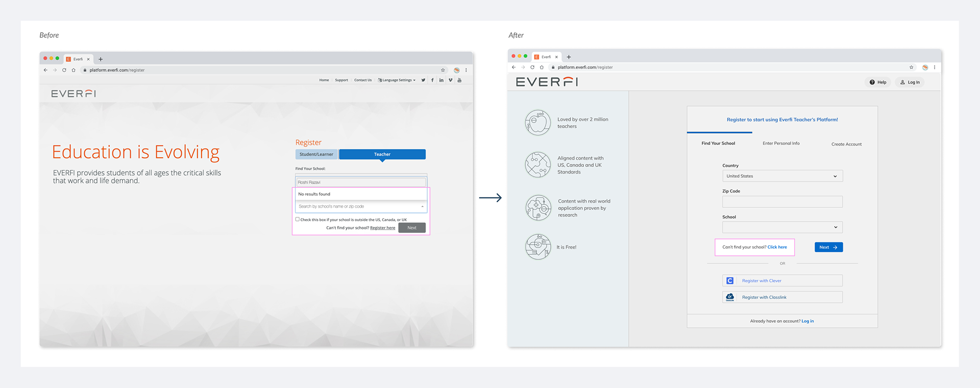
Task: Click the globe icon beside Aligned content
Action: [x=538, y=165]
